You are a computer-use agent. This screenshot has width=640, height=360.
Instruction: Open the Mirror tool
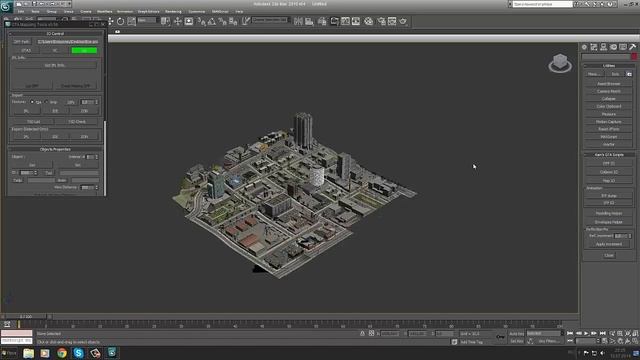(298, 22)
